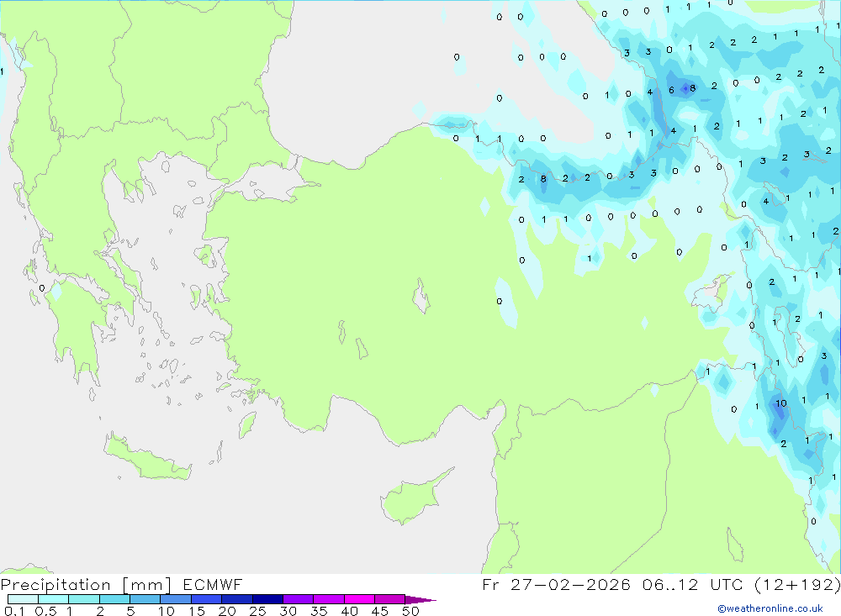Click the ECMWF model label

tap(213, 585)
